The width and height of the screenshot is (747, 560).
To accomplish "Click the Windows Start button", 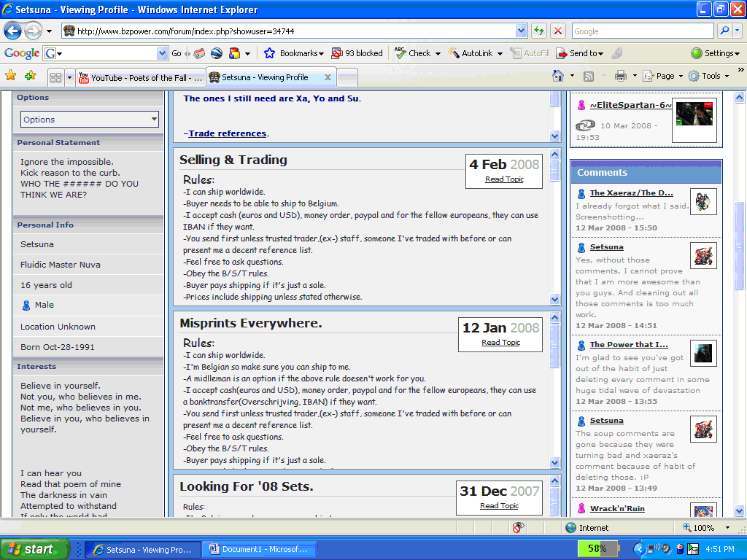I will tap(34, 549).
